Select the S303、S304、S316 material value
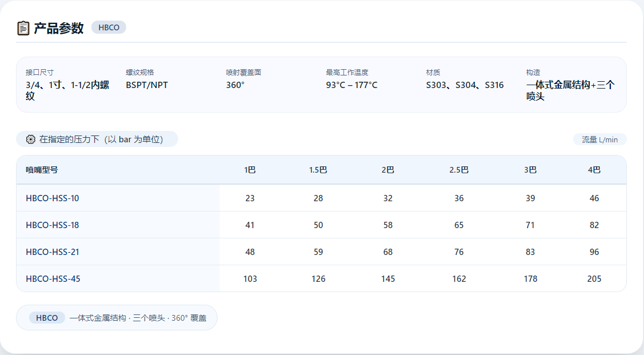The image size is (644, 355). click(465, 85)
